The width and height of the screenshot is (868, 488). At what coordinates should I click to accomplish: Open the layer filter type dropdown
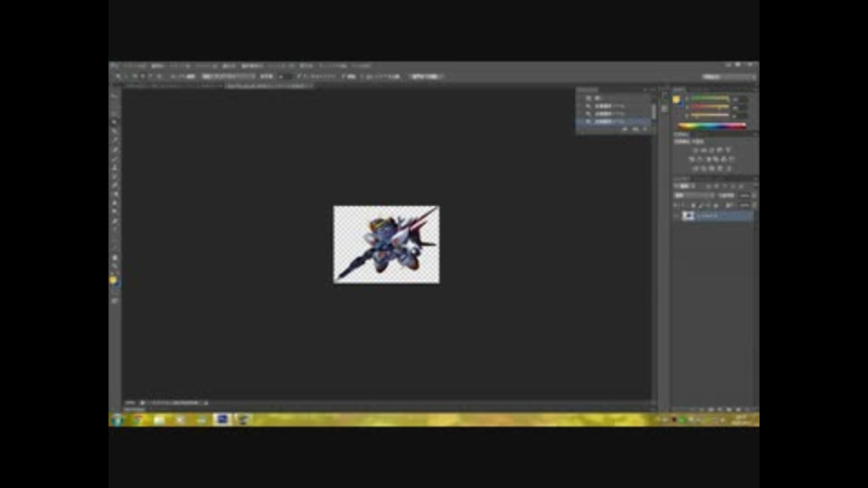(686, 186)
